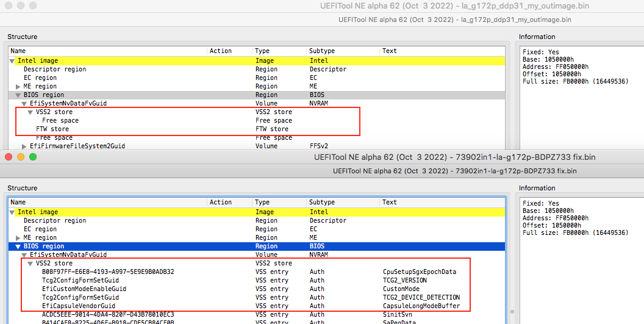Select highlighted BIOS region row in 73902in1 window

[257, 247]
